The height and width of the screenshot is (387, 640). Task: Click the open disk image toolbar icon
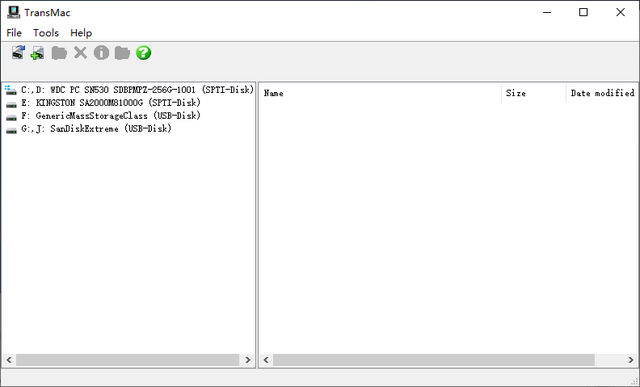[x=18, y=53]
